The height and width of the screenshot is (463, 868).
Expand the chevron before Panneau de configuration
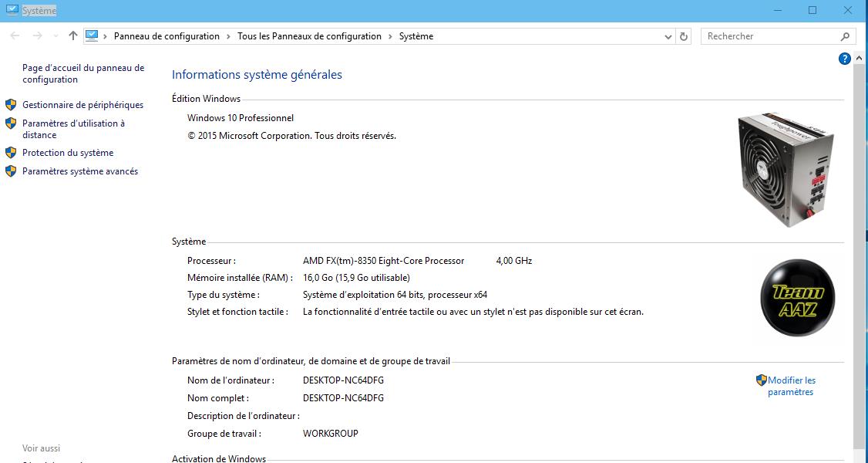click(x=105, y=36)
